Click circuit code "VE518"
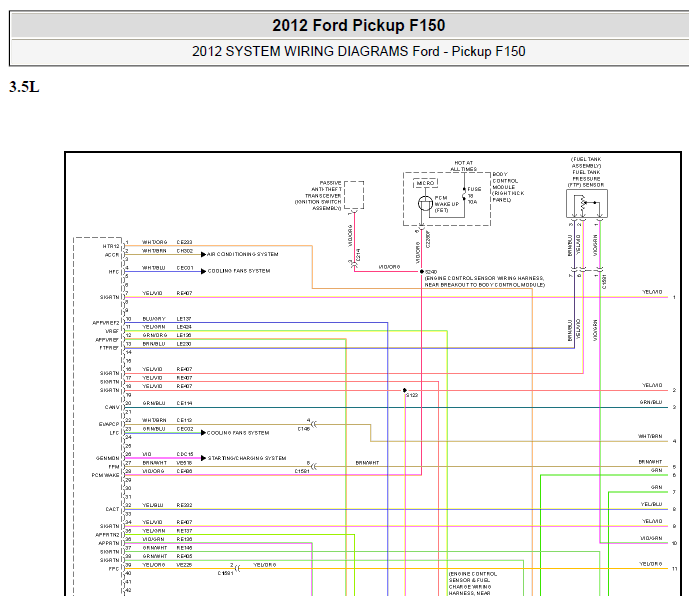This screenshot has height=596, width=689. pyautogui.click(x=184, y=463)
